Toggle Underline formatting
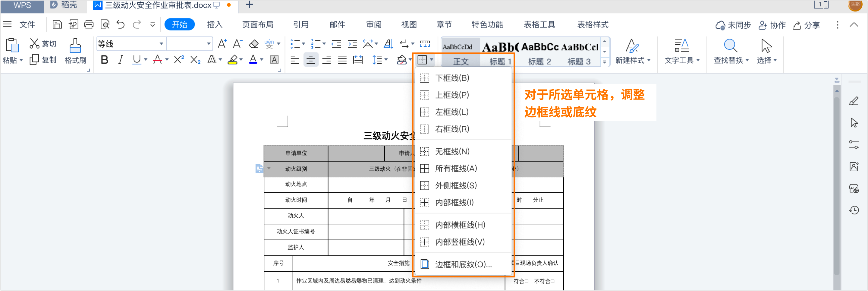 tap(137, 60)
